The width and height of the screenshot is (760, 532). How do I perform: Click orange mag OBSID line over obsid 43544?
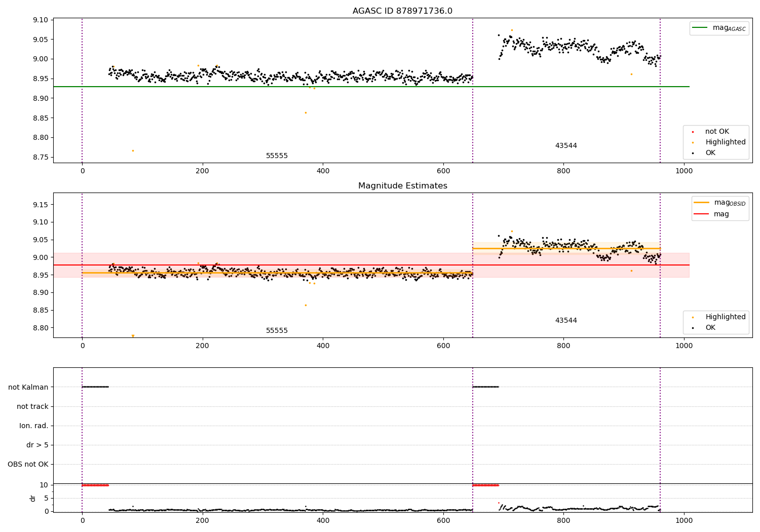click(566, 248)
